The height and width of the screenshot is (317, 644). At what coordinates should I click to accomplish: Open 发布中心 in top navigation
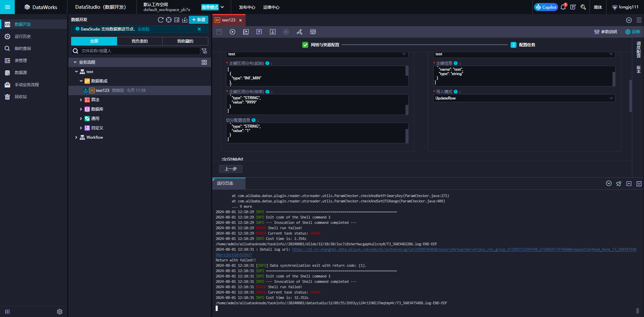coord(247,7)
